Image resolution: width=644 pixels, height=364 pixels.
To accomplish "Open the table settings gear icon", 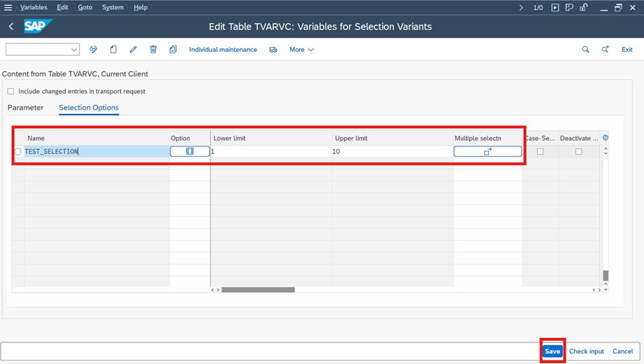I will pyautogui.click(x=606, y=138).
